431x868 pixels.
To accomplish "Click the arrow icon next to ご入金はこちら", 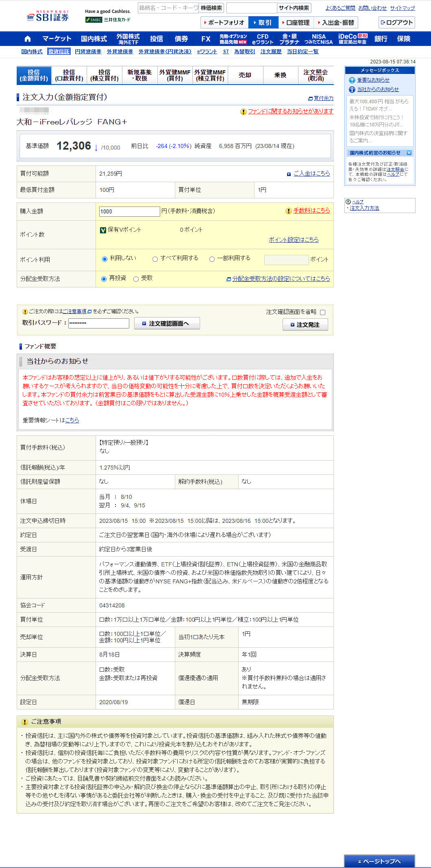I will (289, 174).
